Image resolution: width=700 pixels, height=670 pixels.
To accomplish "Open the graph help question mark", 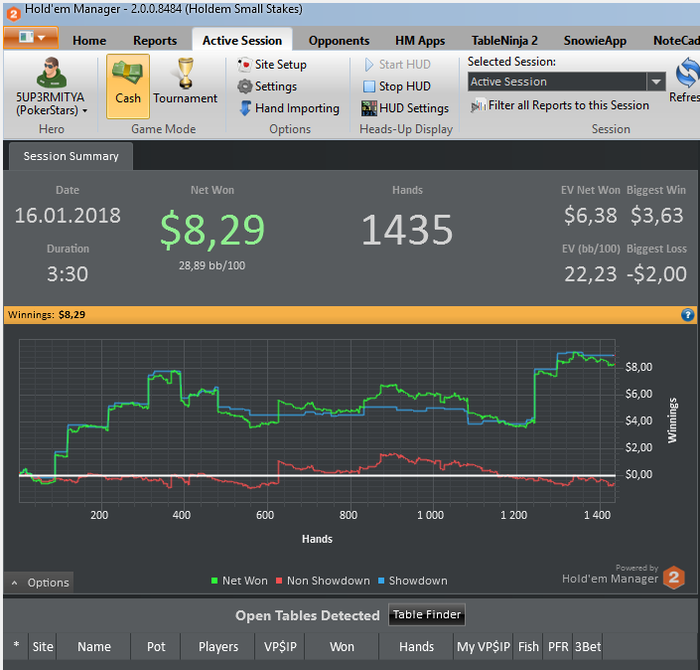I will click(x=688, y=315).
